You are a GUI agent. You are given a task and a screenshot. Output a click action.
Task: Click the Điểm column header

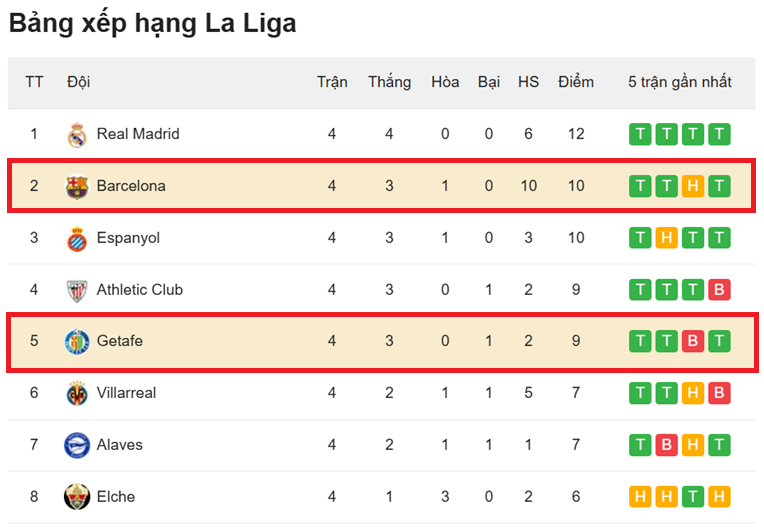[x=576, y=82]
